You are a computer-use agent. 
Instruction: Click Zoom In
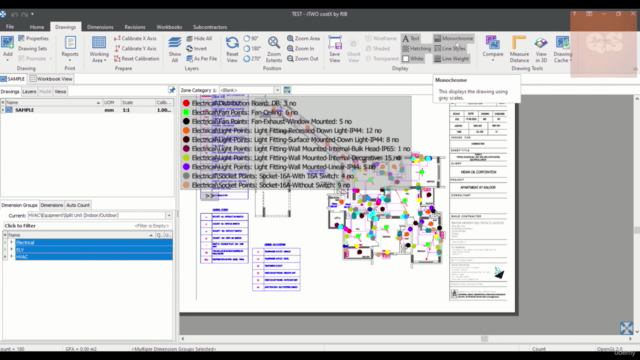(x=300, y=49)
